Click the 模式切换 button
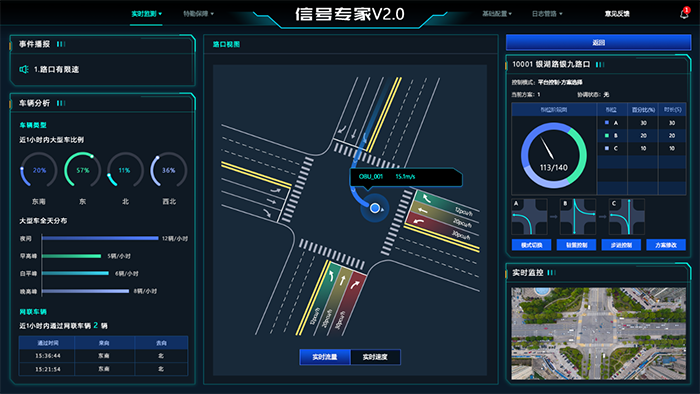This screenshot has height=394, width=700. [x=531, y=245]
